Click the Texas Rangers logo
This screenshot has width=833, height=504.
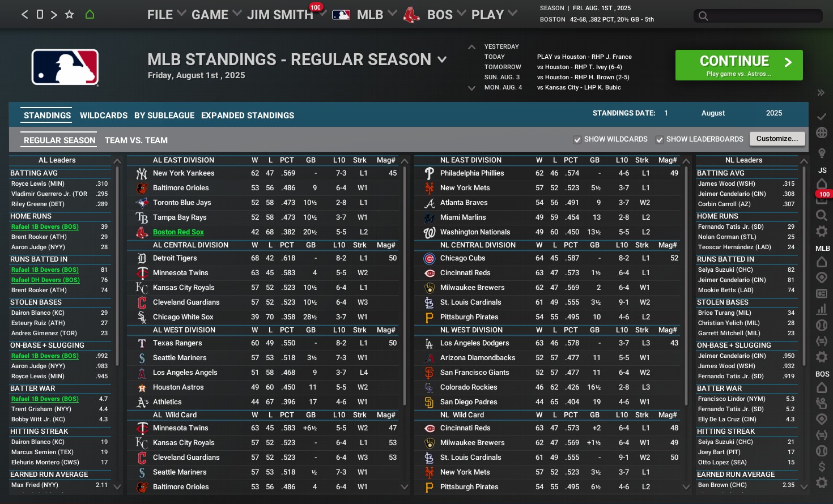pos(142,343)
